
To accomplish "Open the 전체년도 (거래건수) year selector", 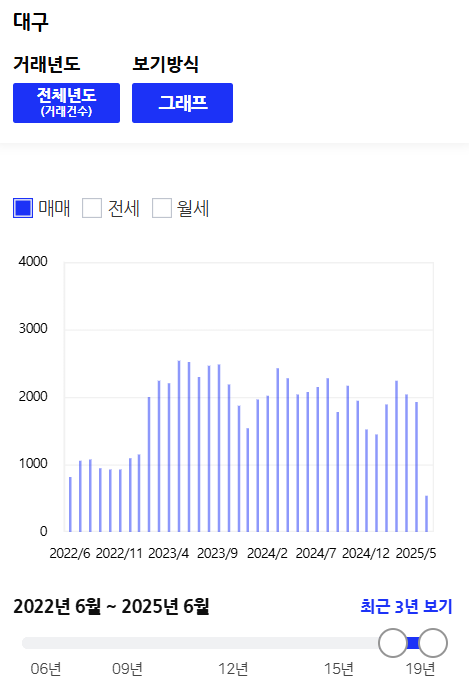I will click(66, 103).
